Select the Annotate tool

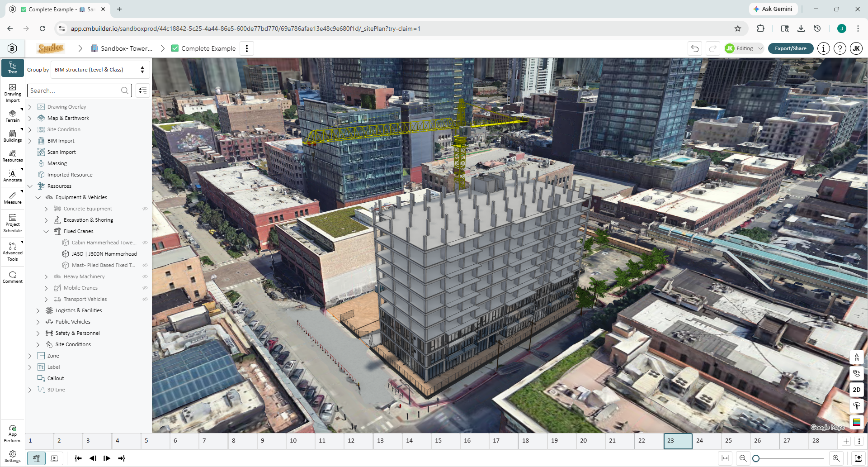click(13, 176)
